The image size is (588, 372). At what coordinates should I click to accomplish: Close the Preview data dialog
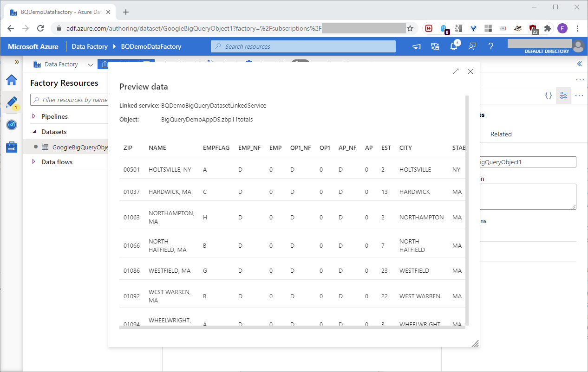pyautogui.click(x=470, y=71)
